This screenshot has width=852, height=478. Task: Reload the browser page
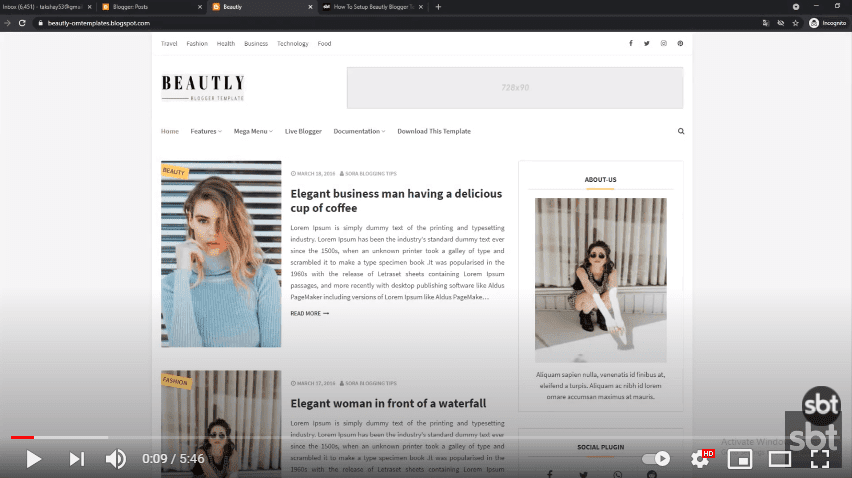(x=22, y=23)
